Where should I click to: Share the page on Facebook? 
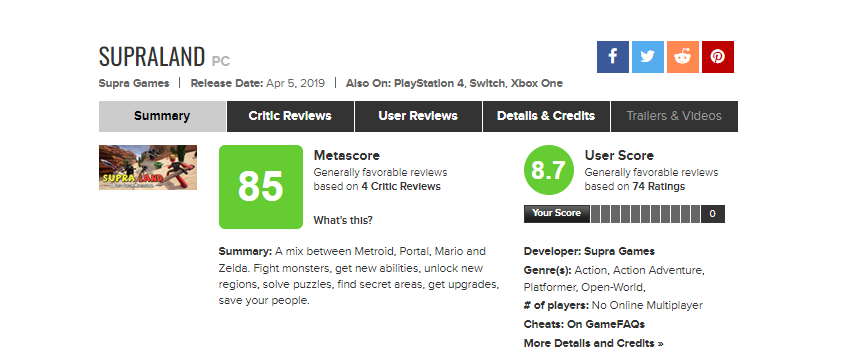(613, 57)
